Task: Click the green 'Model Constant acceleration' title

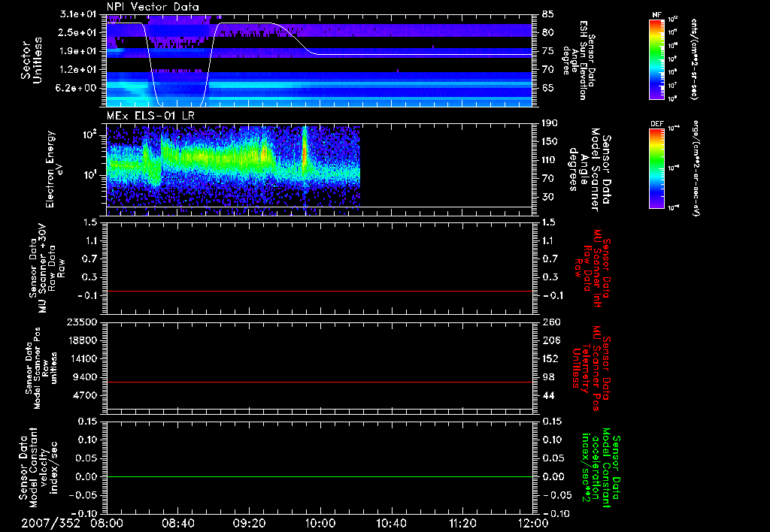Action: point(600,467)
